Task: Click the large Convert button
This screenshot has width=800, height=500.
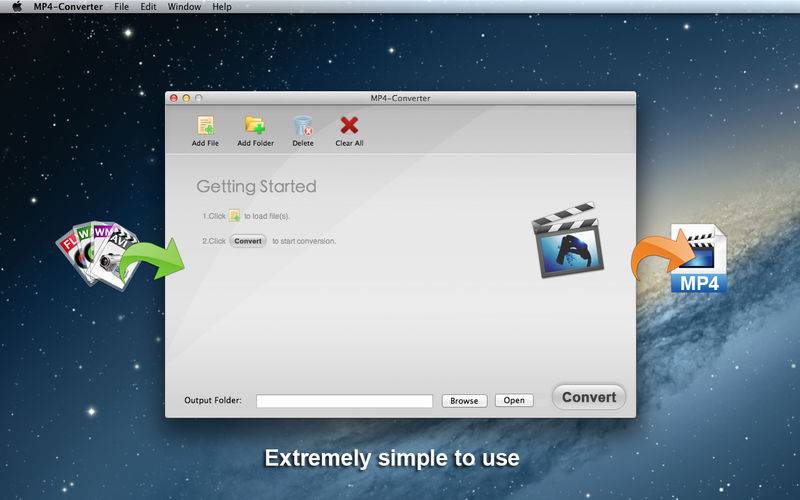Action: (x=589, y=397)
